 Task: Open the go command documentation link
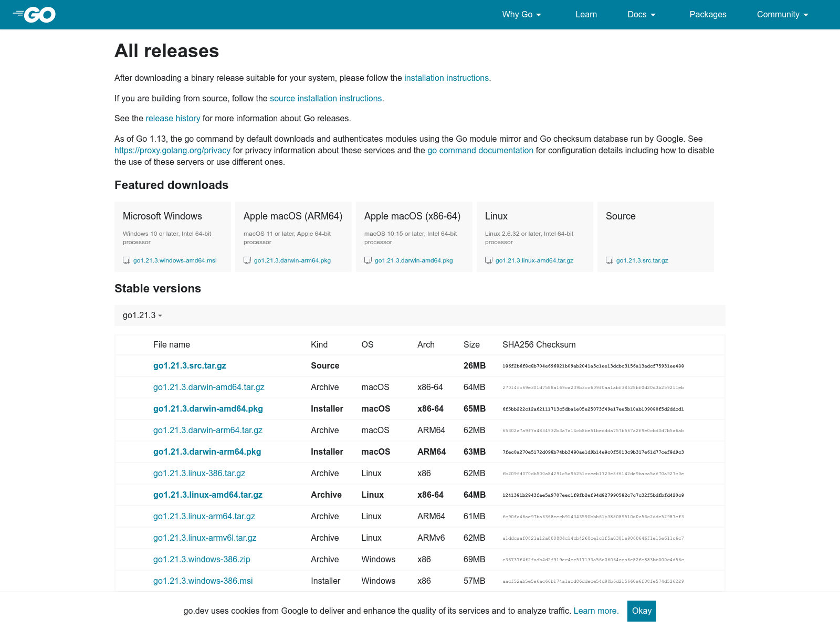pos(480,150)
